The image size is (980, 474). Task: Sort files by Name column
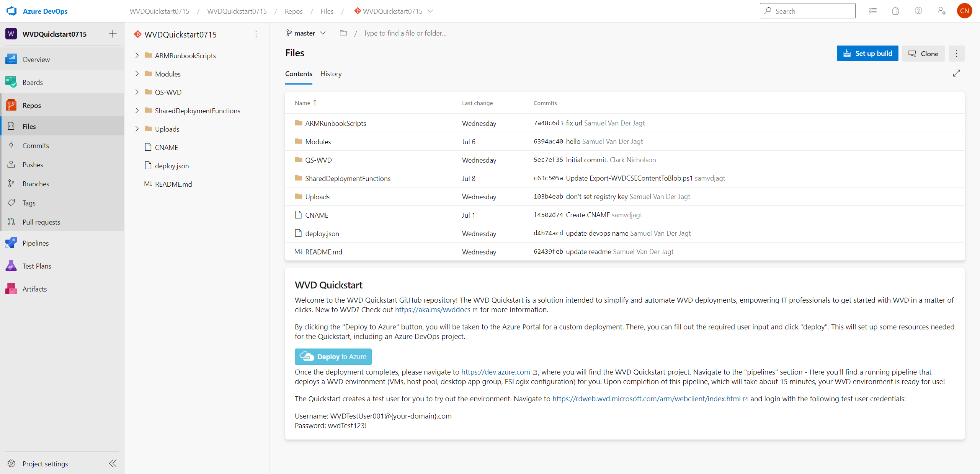305,103
